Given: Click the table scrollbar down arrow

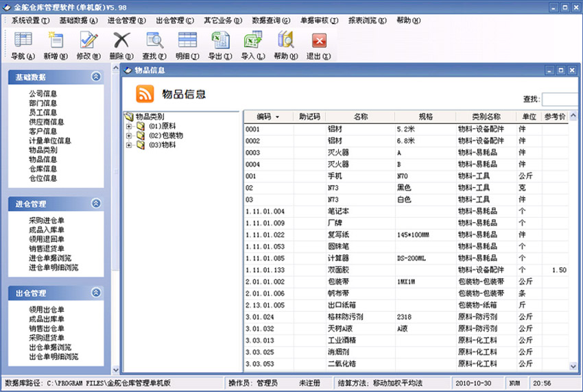Looking at the screenshot, I should pos(573,366).
